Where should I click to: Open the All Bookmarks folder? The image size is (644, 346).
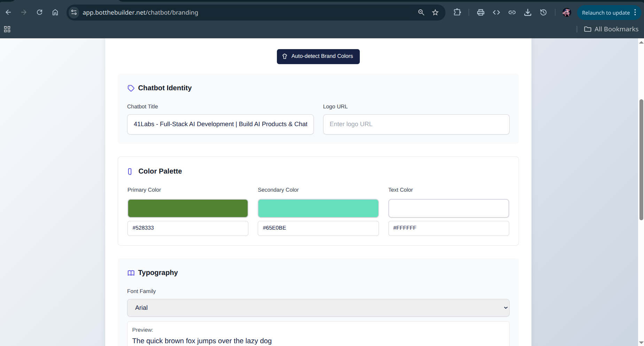click(x=611, y=29)
